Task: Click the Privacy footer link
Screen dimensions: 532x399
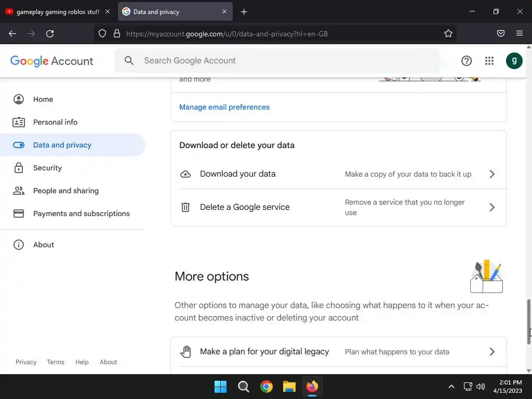Action: (26, 362)
